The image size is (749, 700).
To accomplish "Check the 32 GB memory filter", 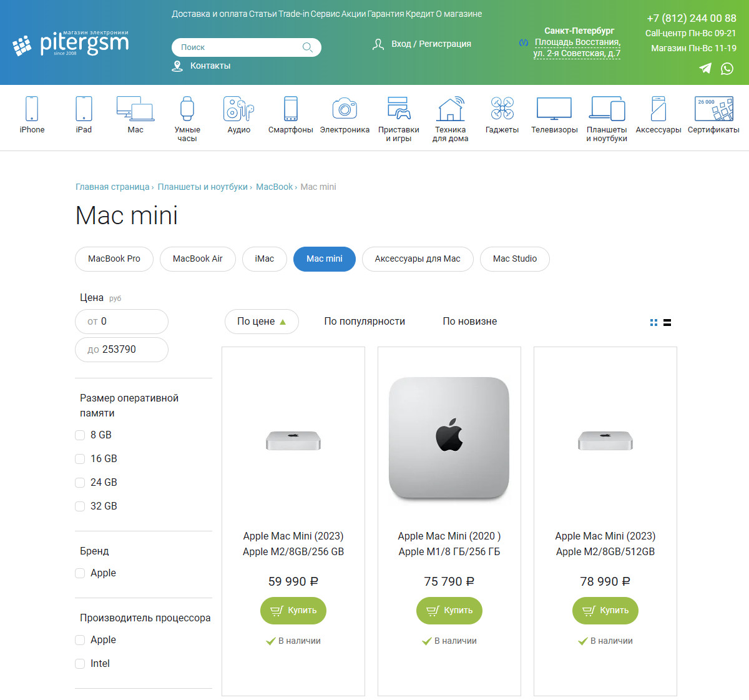I will point(80,506).
